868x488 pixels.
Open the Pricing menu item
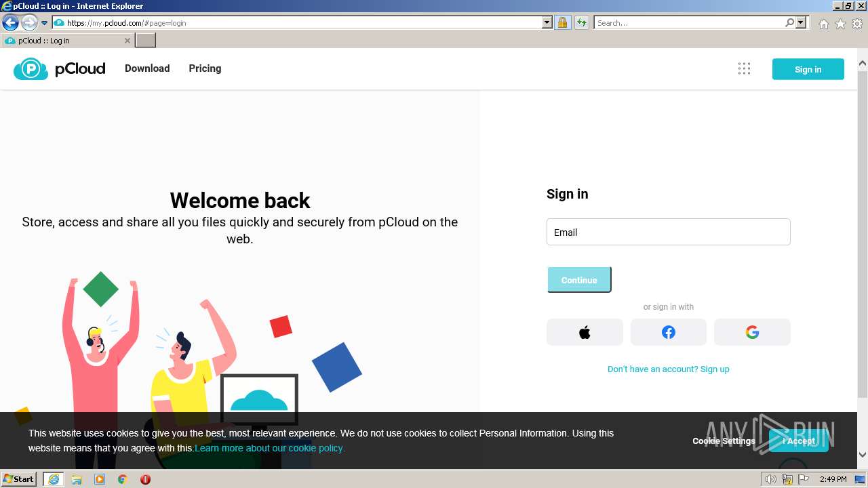tap(205, 68)
